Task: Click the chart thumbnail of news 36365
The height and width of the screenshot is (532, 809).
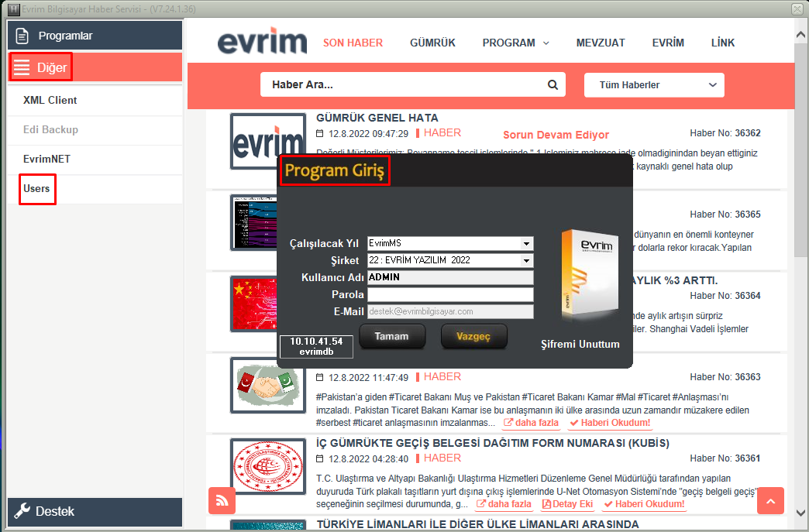Action: click(x=254, y=223)
